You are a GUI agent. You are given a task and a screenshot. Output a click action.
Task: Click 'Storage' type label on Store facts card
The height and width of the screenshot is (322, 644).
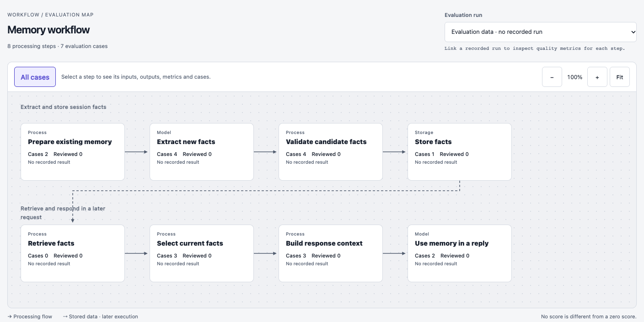tap(424, 133)
